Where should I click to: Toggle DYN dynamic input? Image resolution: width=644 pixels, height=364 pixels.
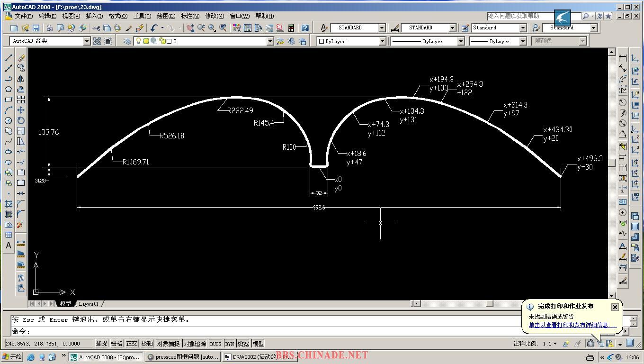point(230,344)
